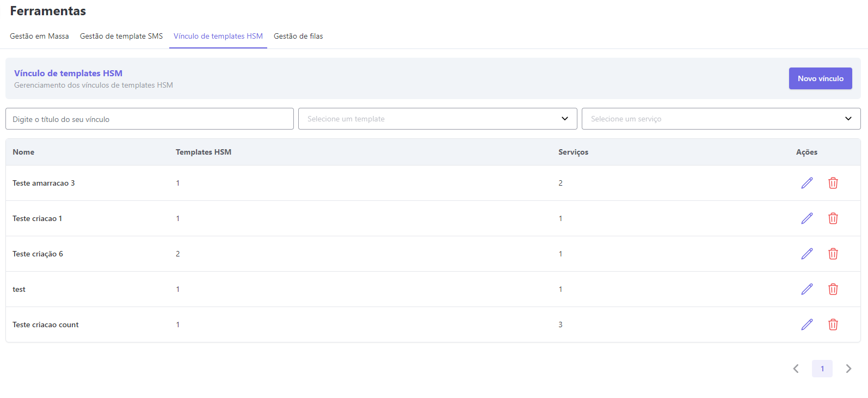Click Templates HSM value 2 for Teste criação 6
Image resolution: width=868 pixels, height=398 pixels.
click(178, 254)
